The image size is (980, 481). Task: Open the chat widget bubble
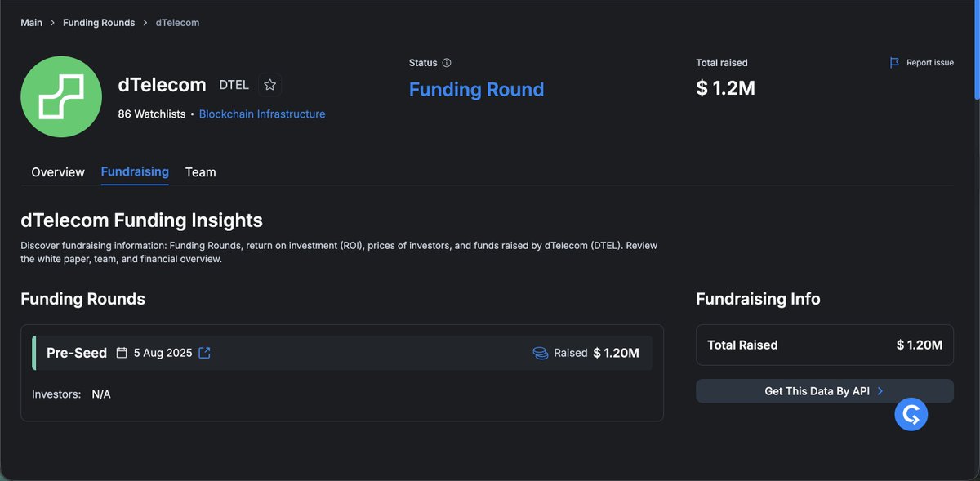click(x=911, y=414)
